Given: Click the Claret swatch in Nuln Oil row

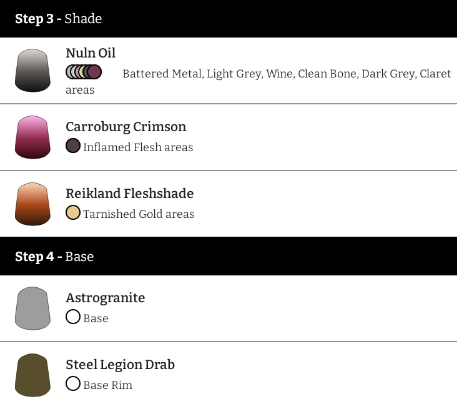Looking at the screenshot, I should (x=95, y=72).
